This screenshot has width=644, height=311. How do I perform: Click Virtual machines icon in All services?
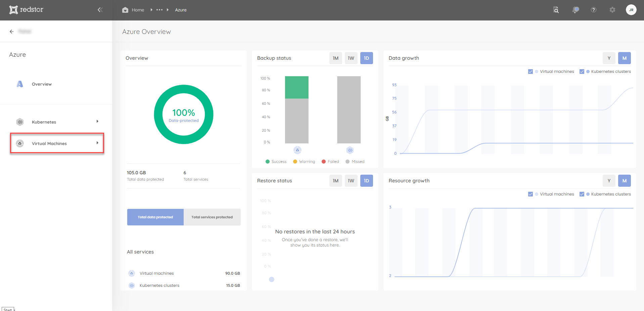click(132, 273)
